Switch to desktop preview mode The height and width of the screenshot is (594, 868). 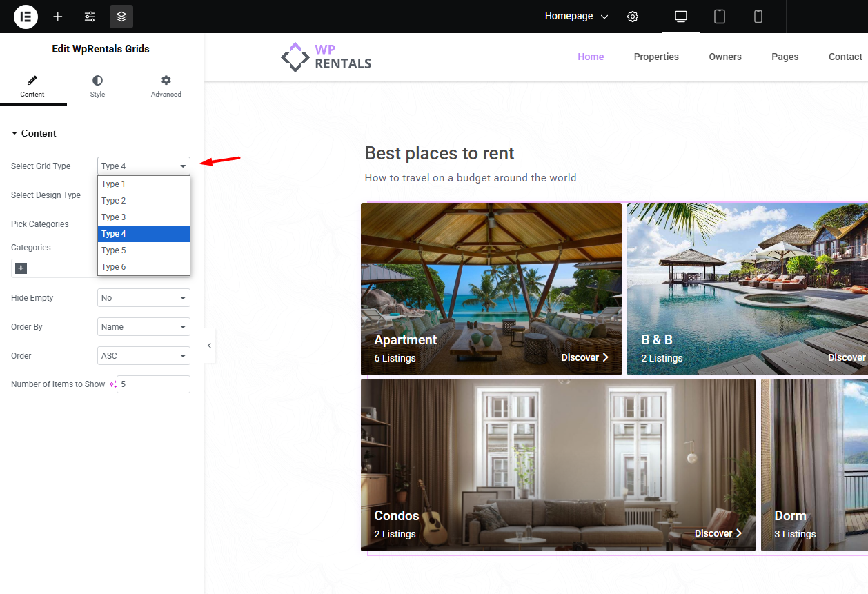(x=681, y=17)
